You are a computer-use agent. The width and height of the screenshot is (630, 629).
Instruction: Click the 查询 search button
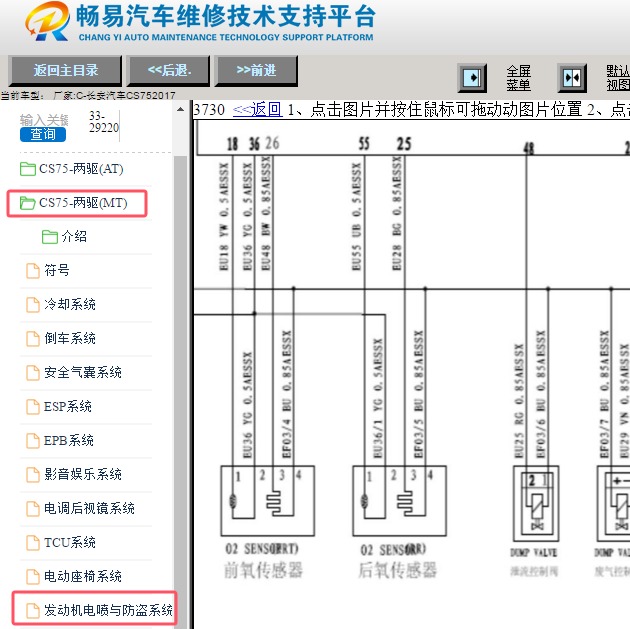point(43,134)
